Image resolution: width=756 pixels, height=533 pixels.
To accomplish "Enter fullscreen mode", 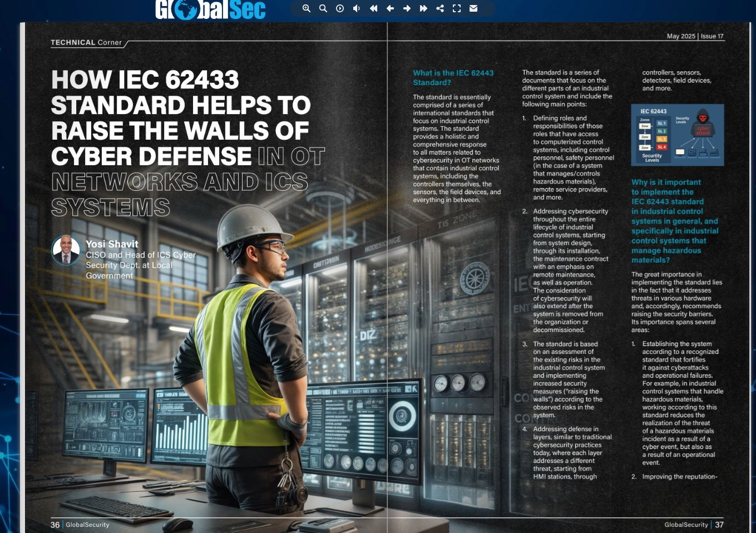I will [457, 8].
